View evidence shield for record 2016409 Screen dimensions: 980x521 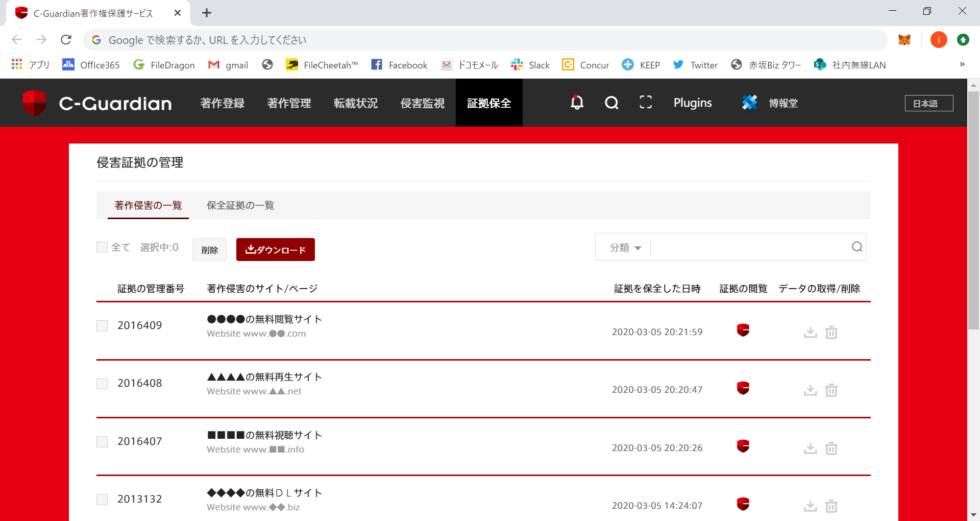[x=743, y=330]
